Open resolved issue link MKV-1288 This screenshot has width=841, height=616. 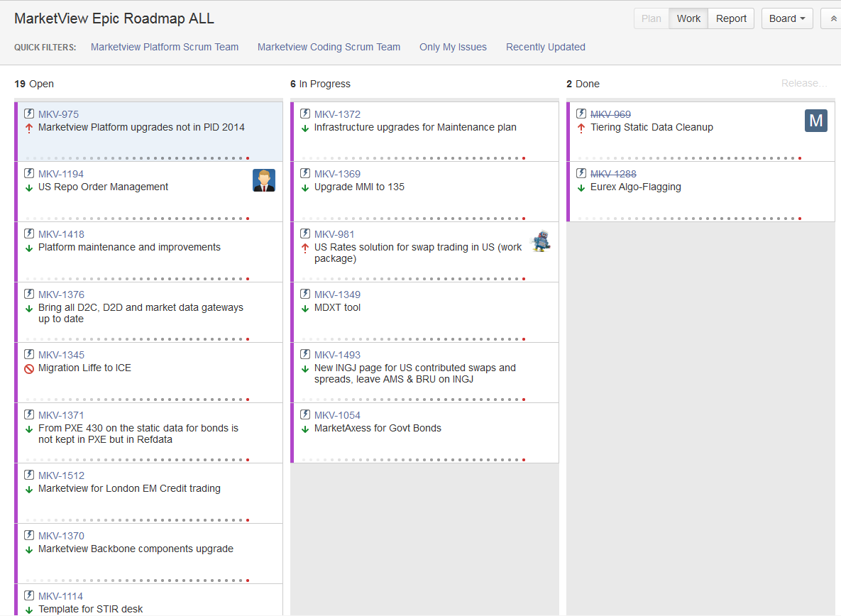click(613, 174)
